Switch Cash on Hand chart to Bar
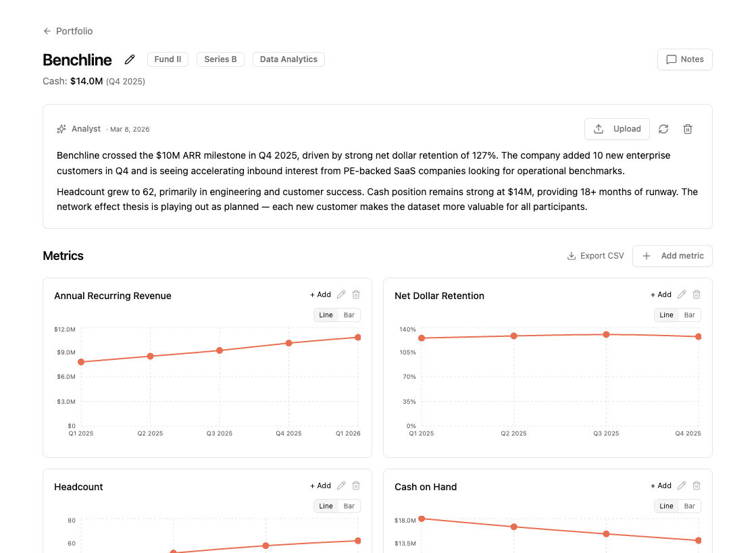 click(690, 506)
